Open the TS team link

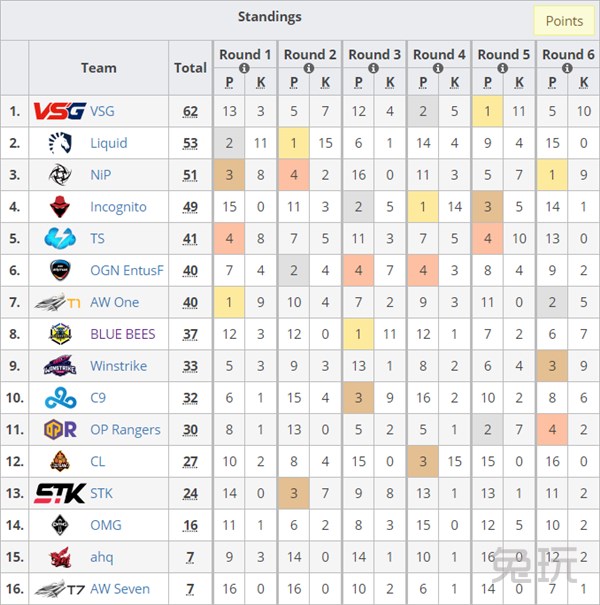pyautogui.click(x=97, y=239)
